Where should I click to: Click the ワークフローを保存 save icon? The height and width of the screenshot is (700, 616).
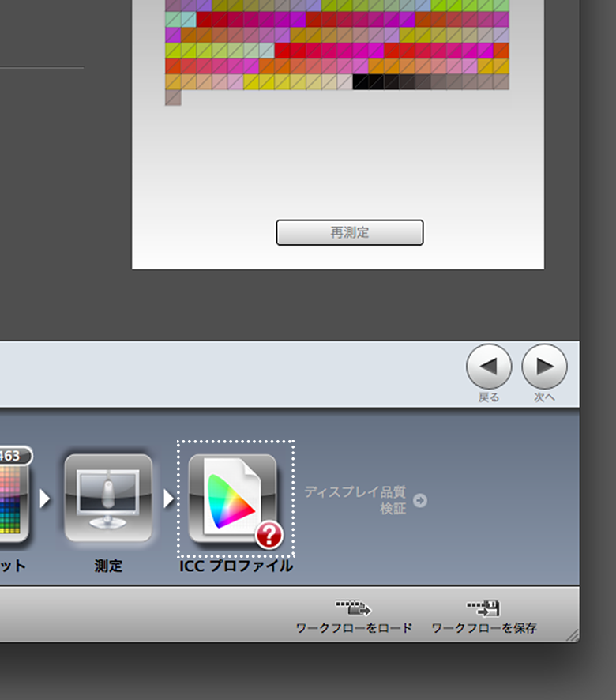coord(483,609)
